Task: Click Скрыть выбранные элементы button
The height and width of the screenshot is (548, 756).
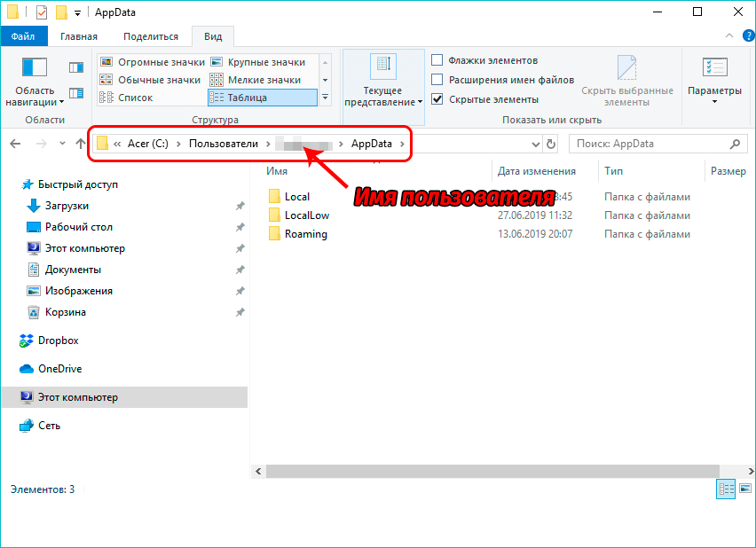Action: tap(626, 81)
